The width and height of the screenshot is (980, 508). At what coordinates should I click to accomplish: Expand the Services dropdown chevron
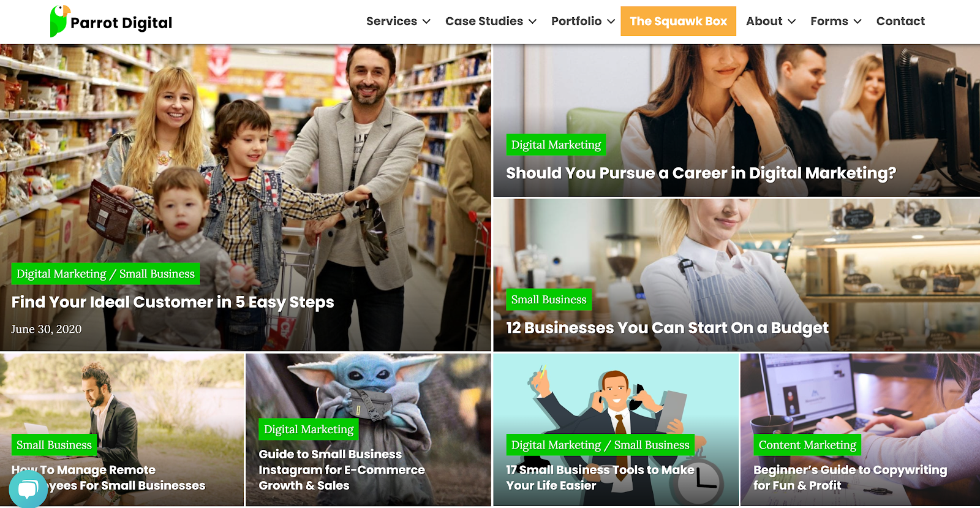[426, 21]
